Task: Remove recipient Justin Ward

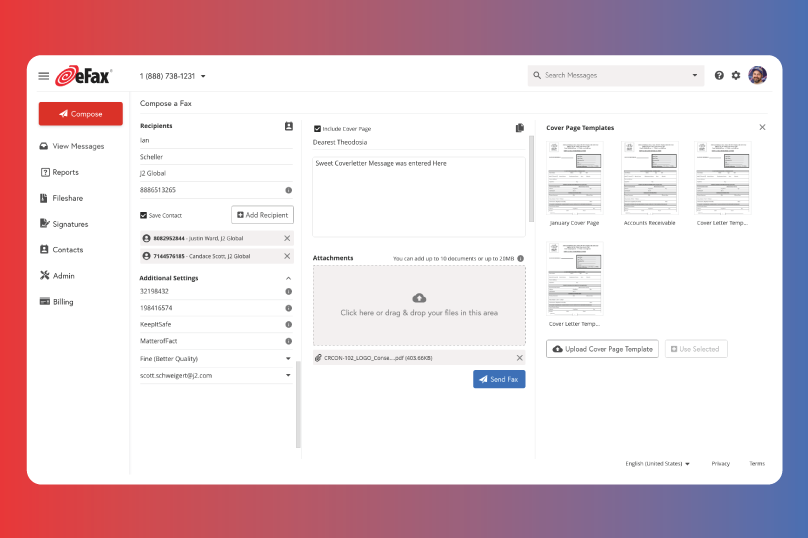Action: [x=287, y=238]
